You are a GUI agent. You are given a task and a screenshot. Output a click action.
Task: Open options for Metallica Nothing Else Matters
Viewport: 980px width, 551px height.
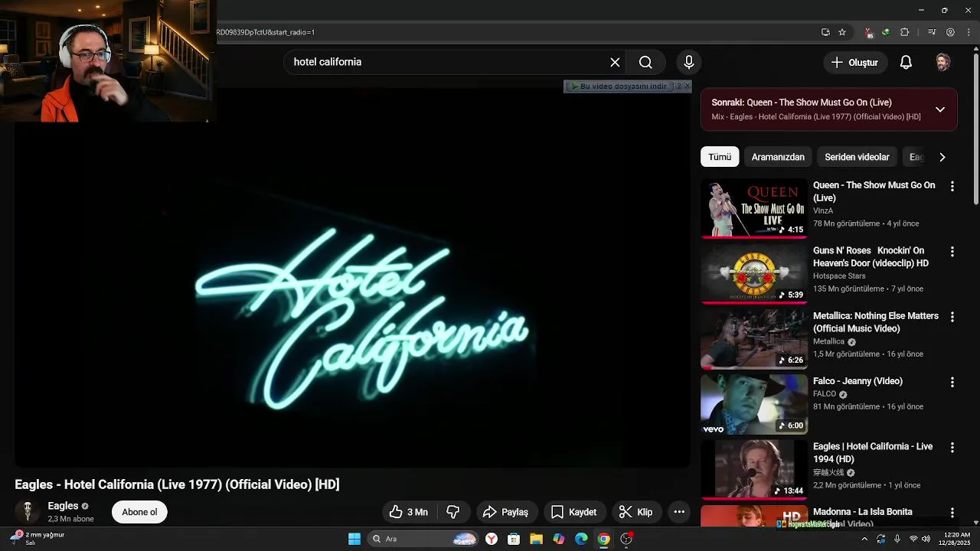(x=952, y=317)
